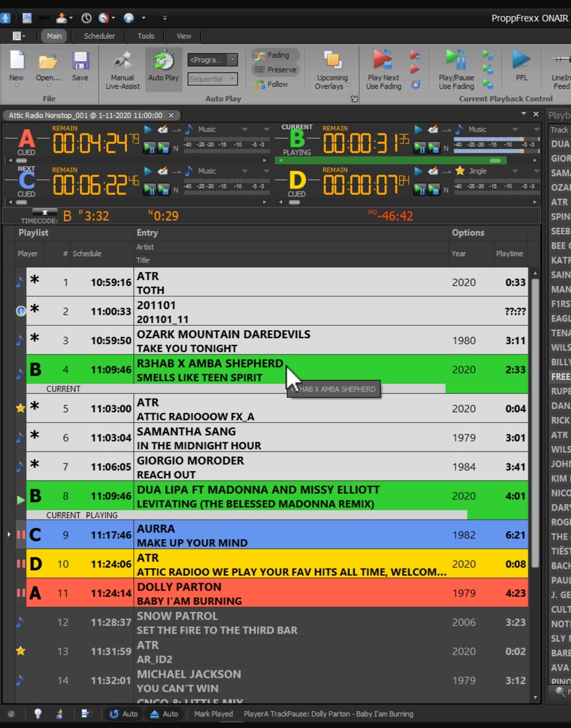Toggle the Fading option
This screenshot has width=571, height=728.
pyautogui.click(x=274, y=56)
